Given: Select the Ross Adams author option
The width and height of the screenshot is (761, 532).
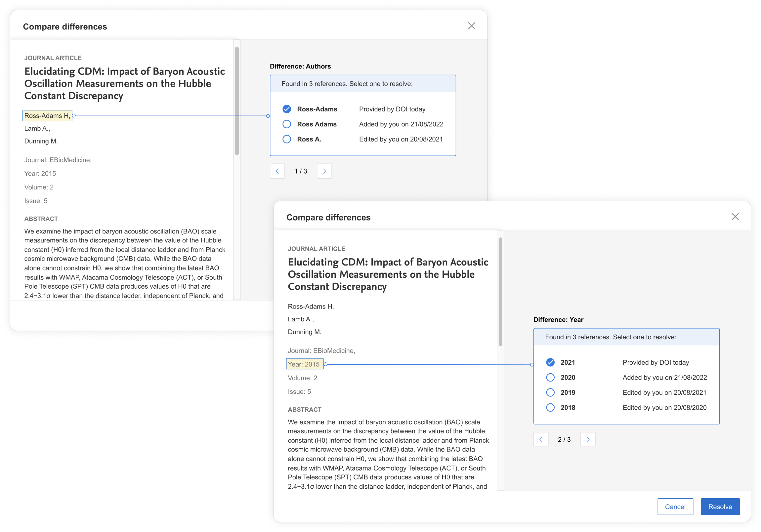Looking at the screenshot, I should pyautogui.click(x=287, y=124).
